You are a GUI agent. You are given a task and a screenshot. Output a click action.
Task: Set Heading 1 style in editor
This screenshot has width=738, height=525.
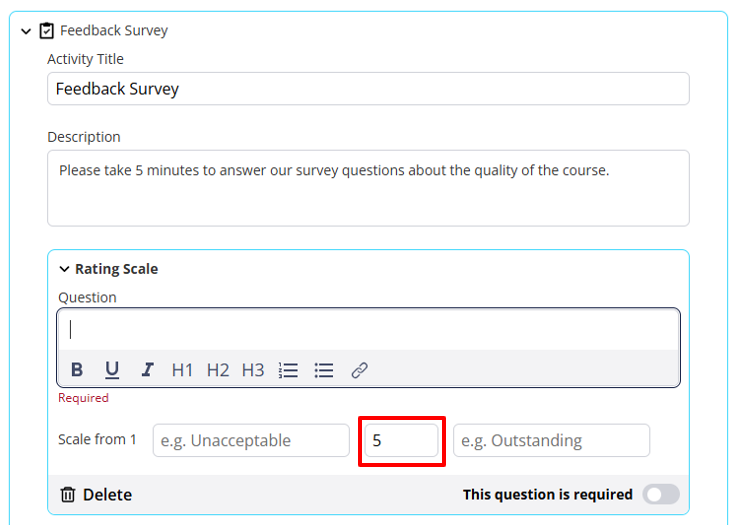click(182, 370)
